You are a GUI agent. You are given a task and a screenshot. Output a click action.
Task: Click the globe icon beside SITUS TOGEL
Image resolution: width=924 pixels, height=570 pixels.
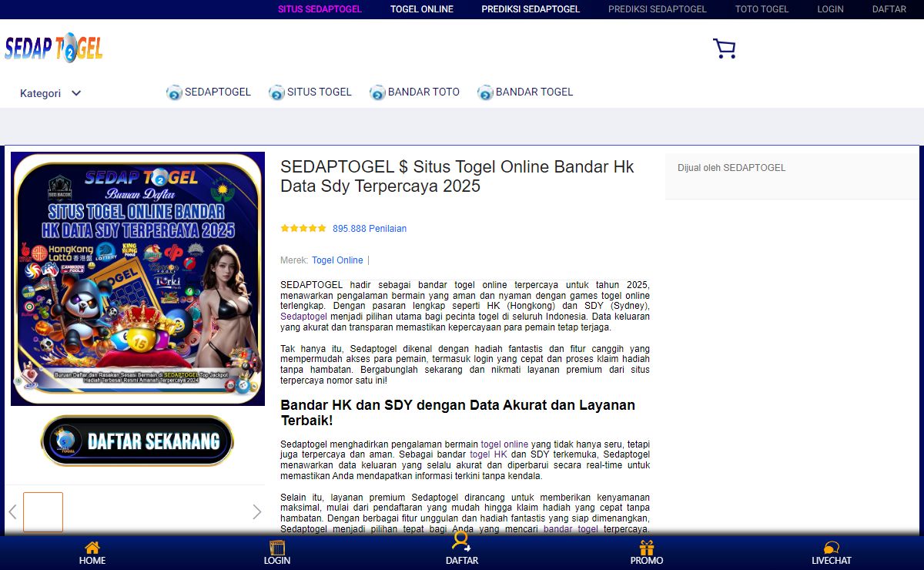click(276, 92)
